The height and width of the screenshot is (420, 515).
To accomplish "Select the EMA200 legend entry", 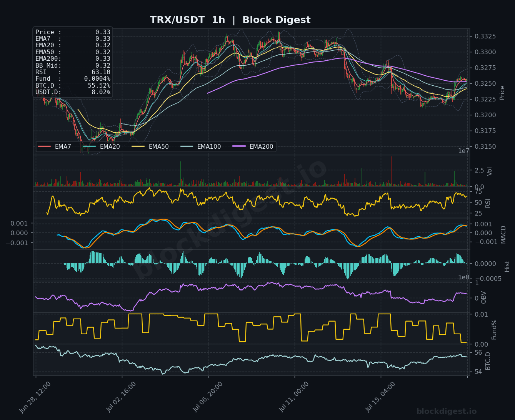I will click(253, 146).
